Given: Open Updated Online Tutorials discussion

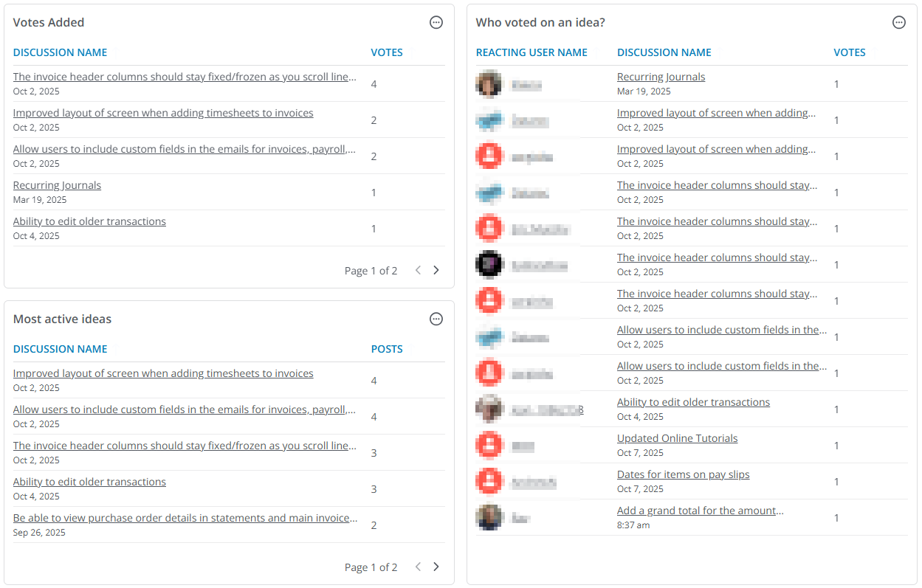Looking at the screenshot, I should coord(677,438).
